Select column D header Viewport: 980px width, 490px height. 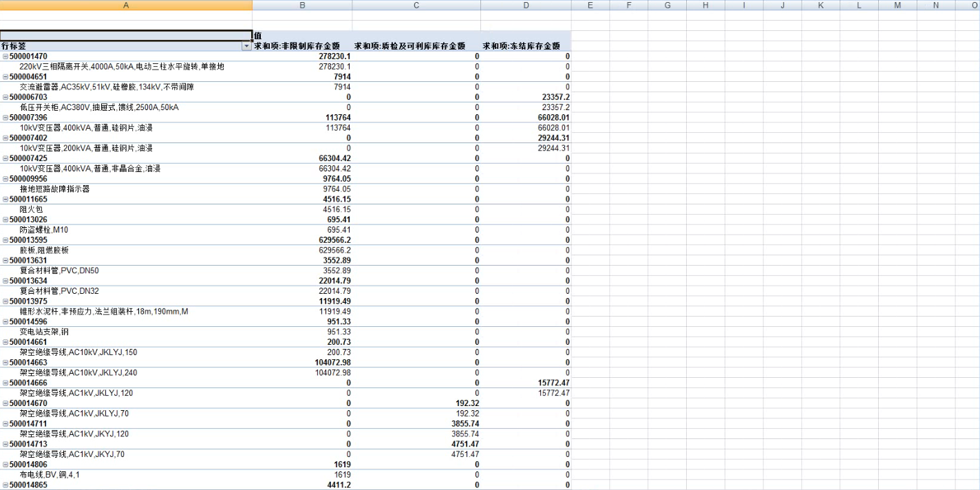(x=526, y=5)
